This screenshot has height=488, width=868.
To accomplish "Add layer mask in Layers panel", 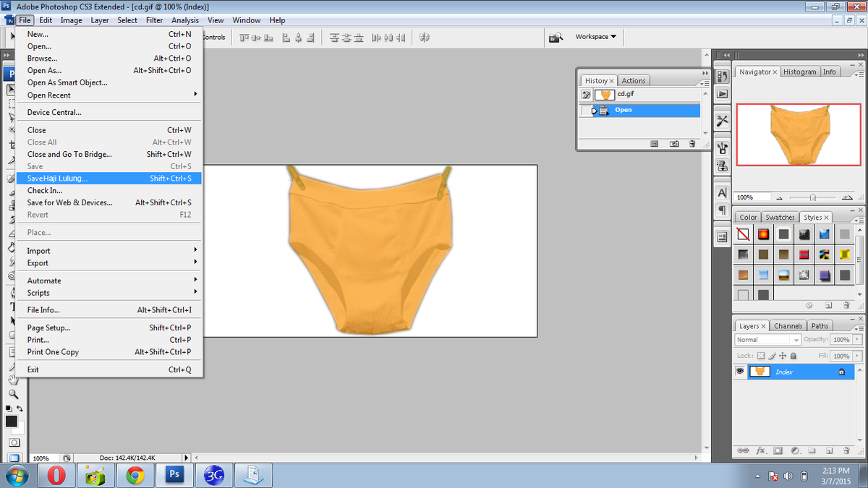I will [778, 450].
